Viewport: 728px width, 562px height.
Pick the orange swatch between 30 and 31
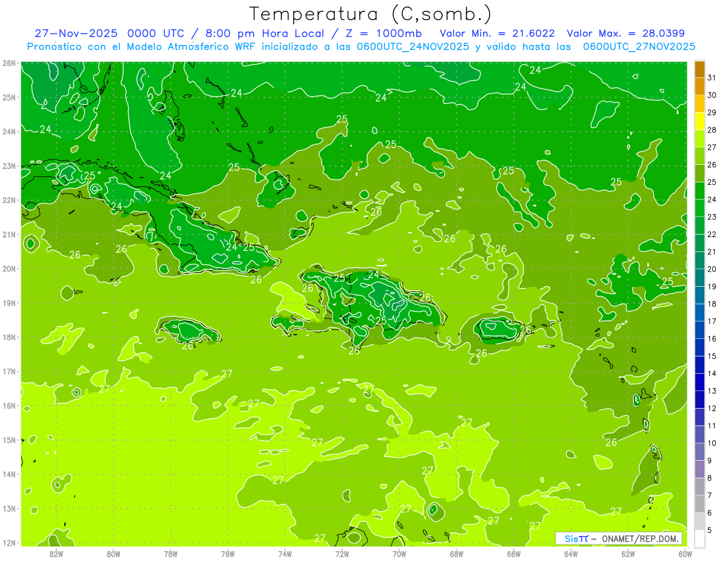click(699, 87)
